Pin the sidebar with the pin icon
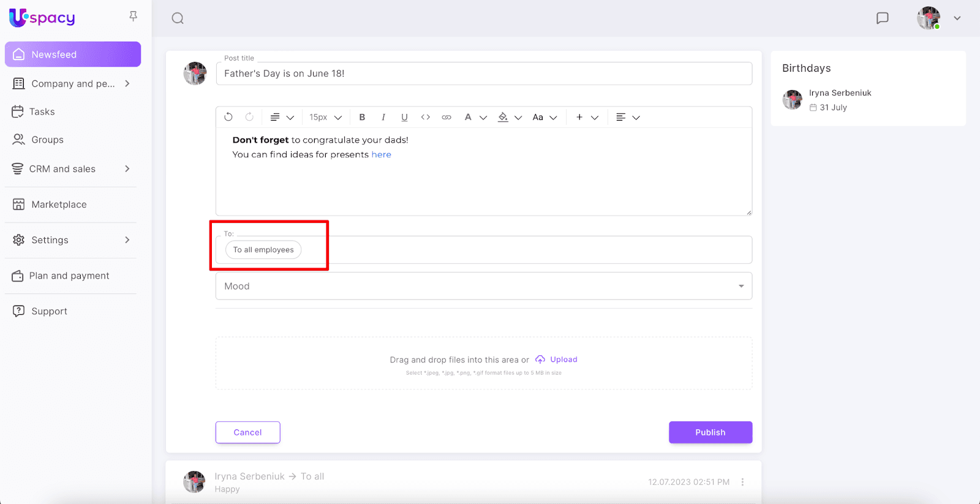The width and height of the screenshot is (980, 504). 133,17
